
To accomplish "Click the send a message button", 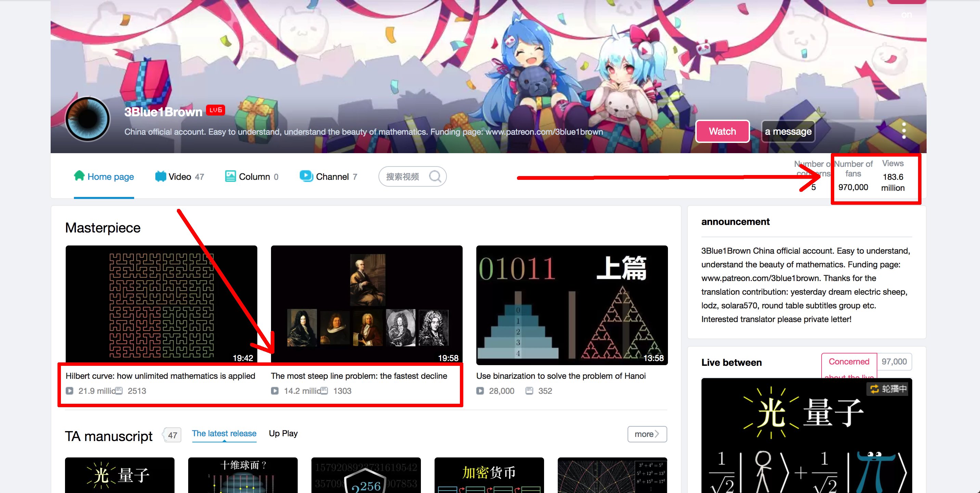I will tap(788, 131).
